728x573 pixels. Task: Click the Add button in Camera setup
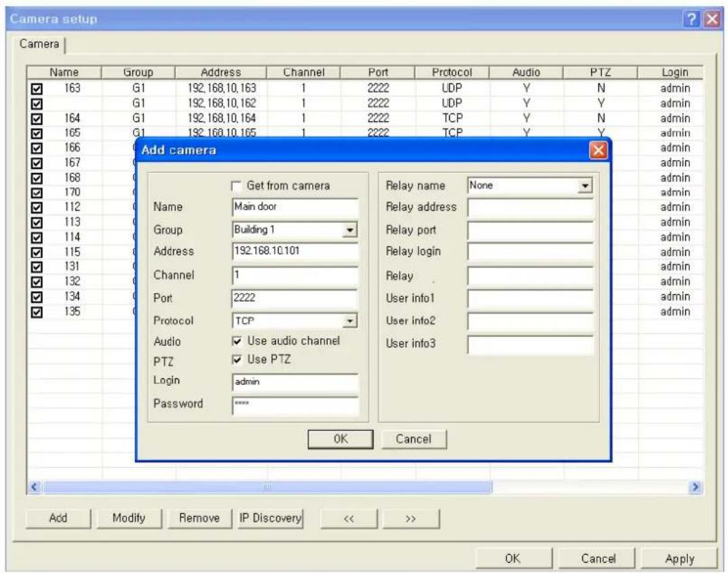58,518
